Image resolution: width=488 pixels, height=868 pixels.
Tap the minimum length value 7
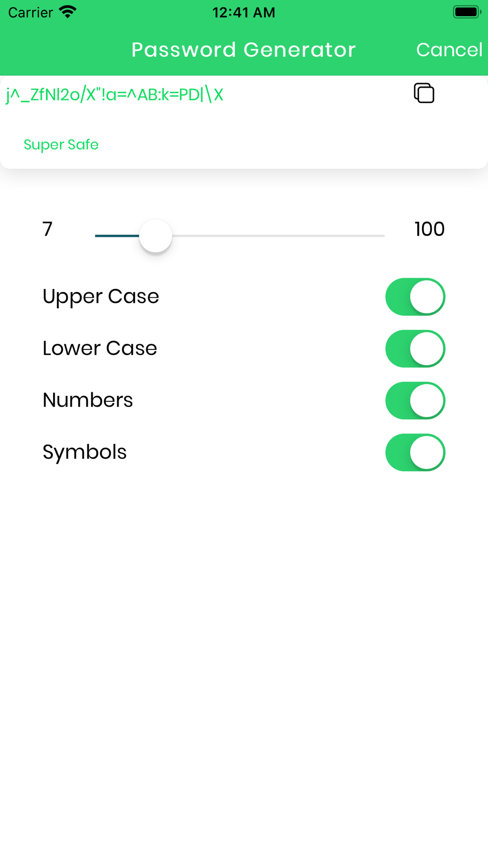tap(47, 229)
